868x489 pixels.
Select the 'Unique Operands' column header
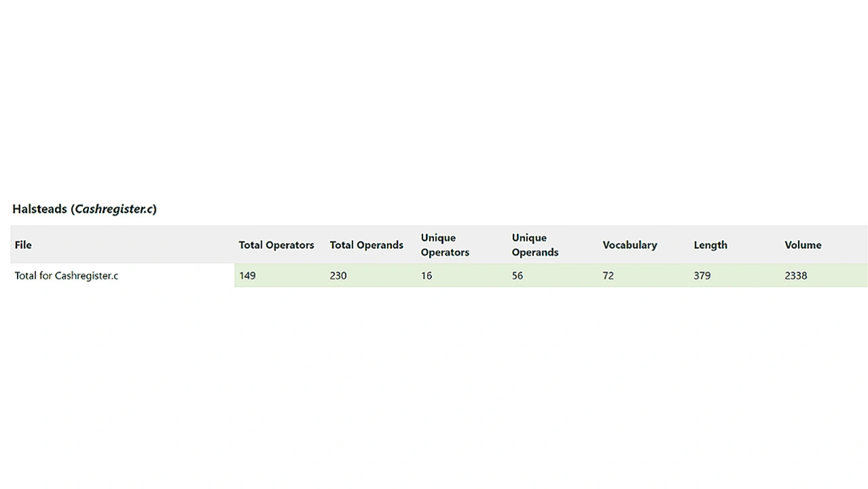[535, 245]
